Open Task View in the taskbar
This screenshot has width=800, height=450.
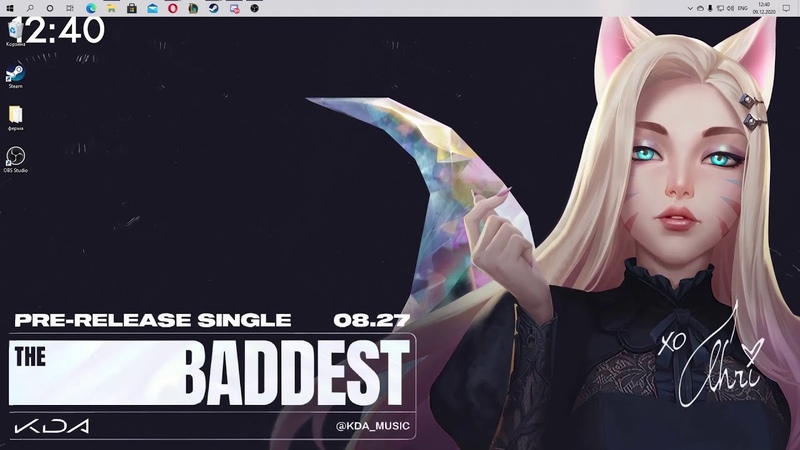tap(69, 8)
